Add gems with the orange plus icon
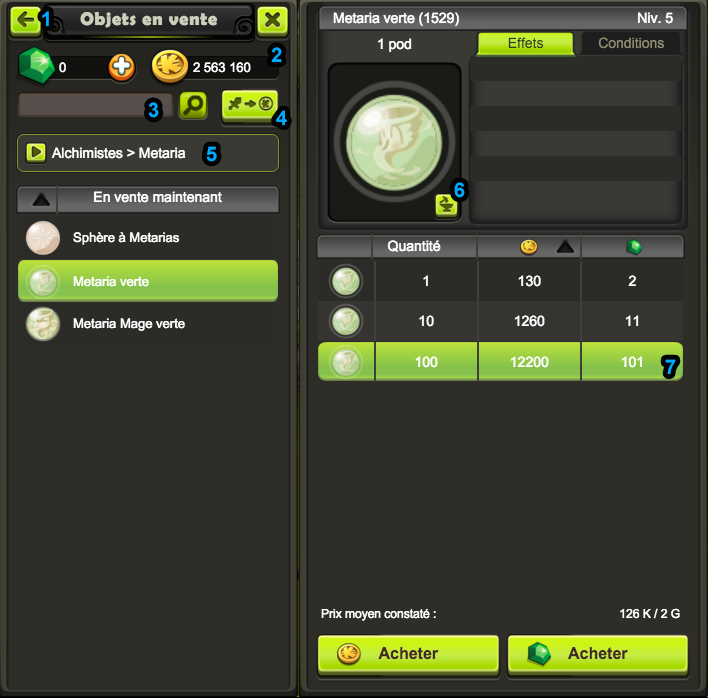Viewport: 708px width, 698px height. point(121,67)
